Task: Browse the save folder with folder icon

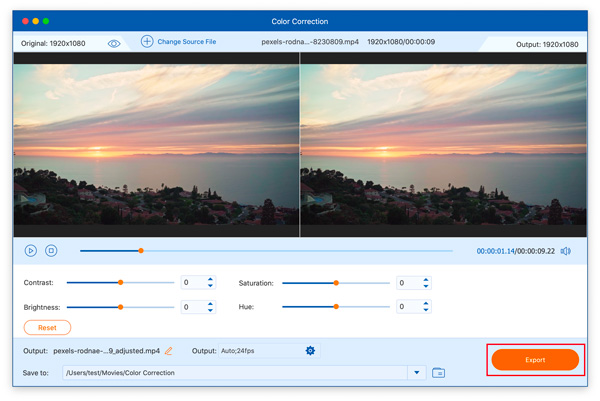Action: (438, 373)
